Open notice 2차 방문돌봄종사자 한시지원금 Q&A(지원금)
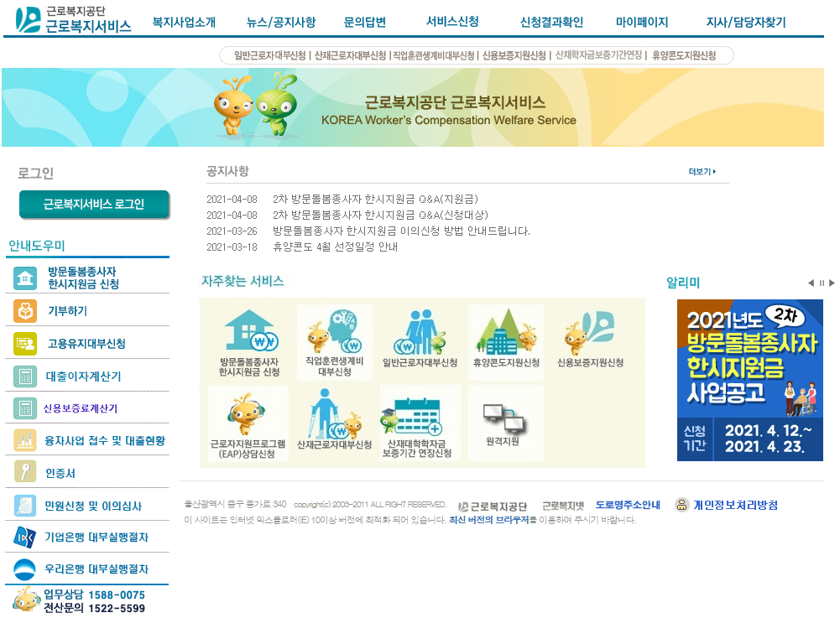Image resolution: width=840 pixels, height=618 pixels. click(376, 200)
